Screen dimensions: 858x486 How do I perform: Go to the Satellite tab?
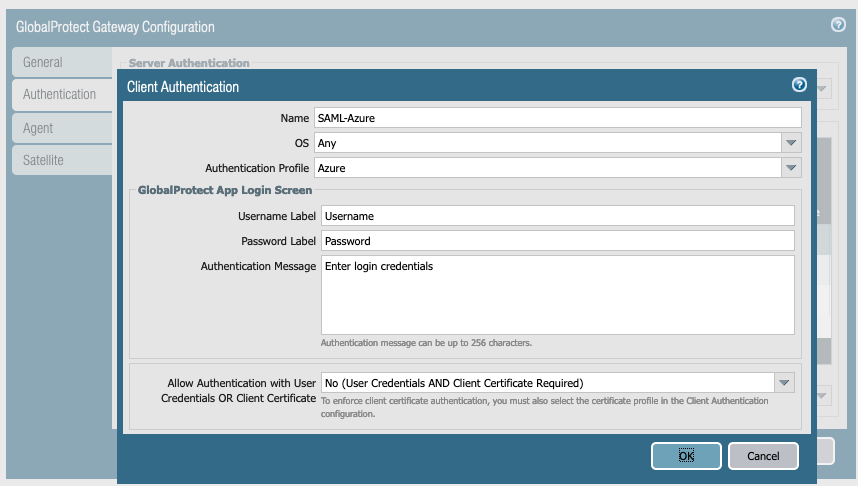[x=44, y=160]
